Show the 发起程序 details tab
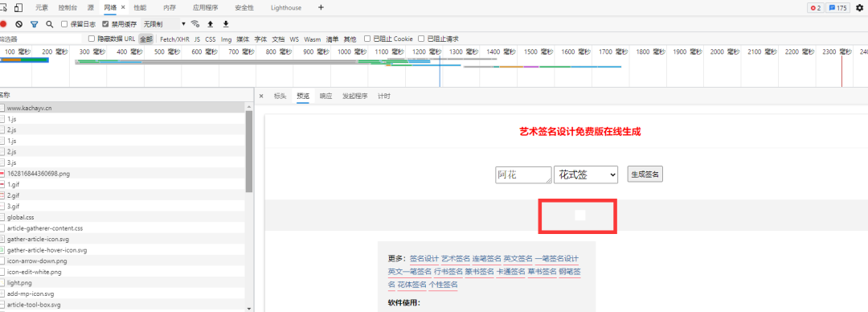 pyautogui.click(x=355, y=96)
